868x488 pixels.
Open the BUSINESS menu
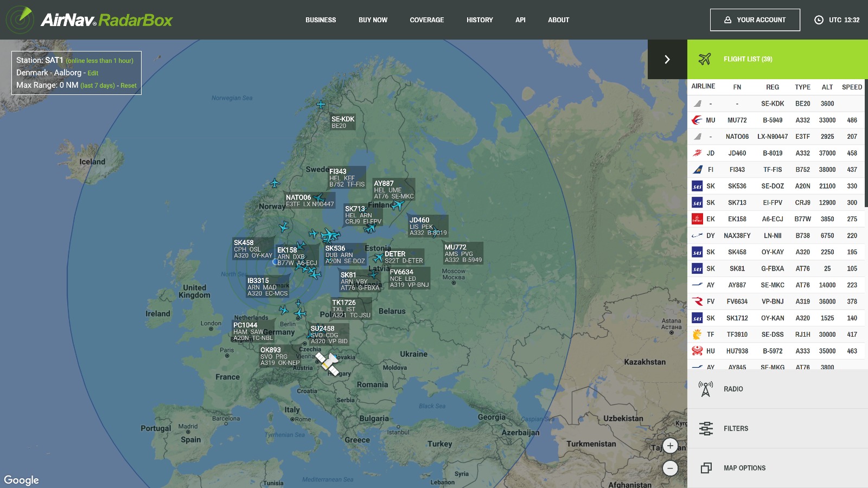[x=321, y=20]
